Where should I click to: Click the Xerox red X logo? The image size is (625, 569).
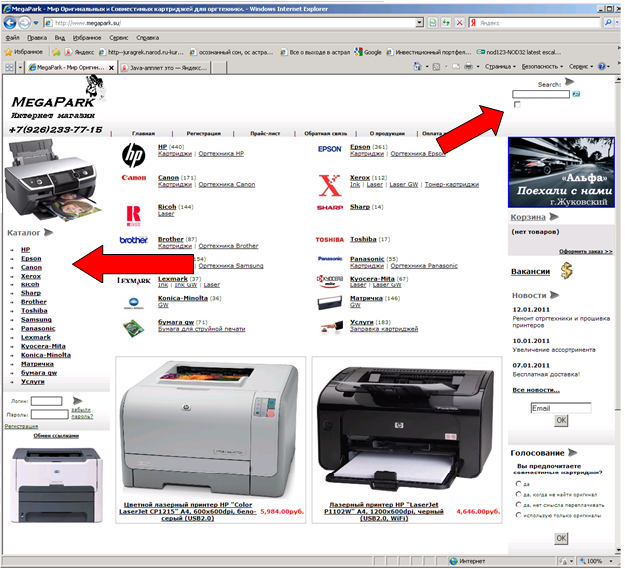point(330,185)
